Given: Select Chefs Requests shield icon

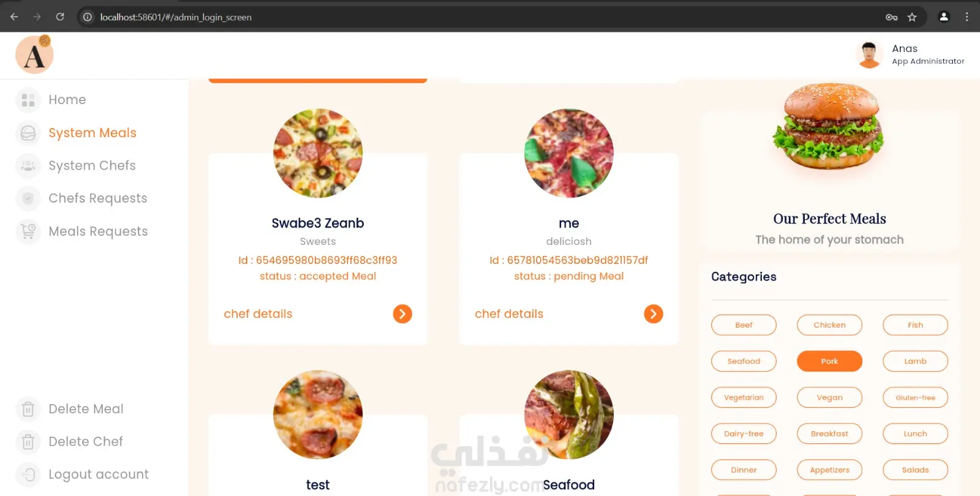Looking at the screenshot, I should 28,198.
